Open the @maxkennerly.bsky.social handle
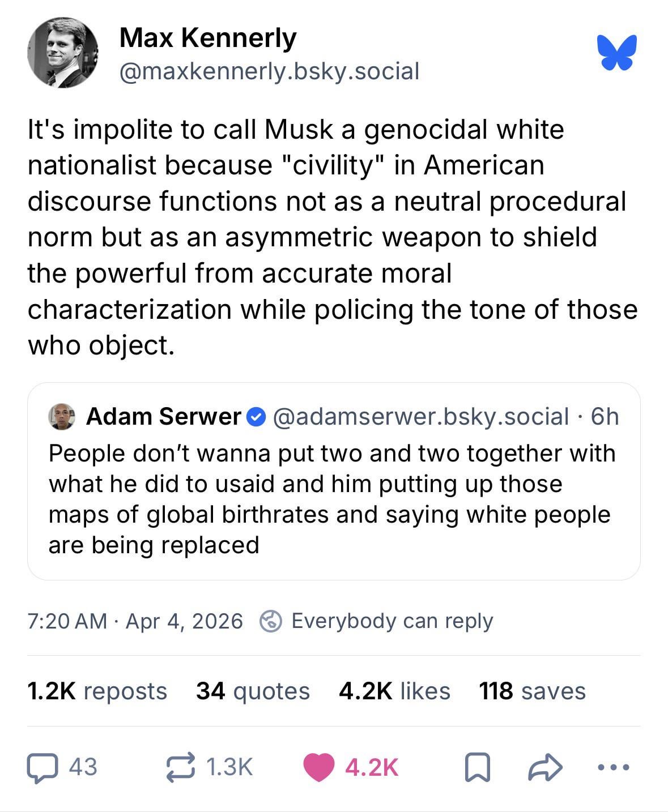Screen dimensions: 668x812 269,71
